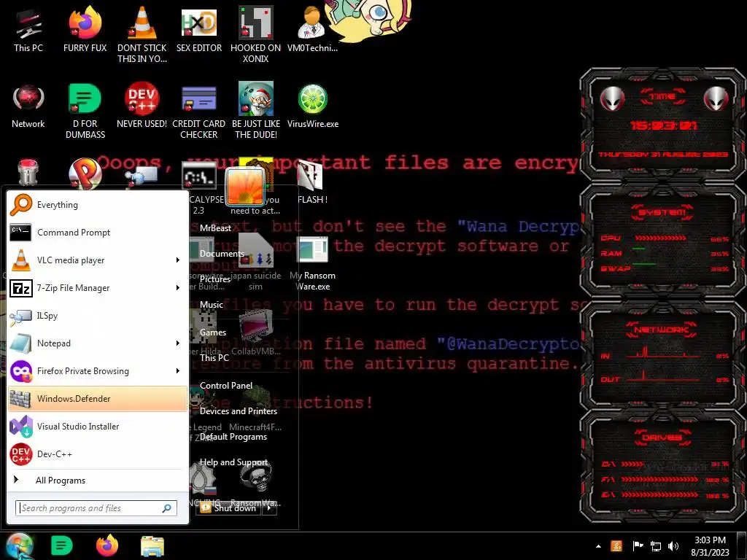Show hidden tray icons arrow

[598, 547]
